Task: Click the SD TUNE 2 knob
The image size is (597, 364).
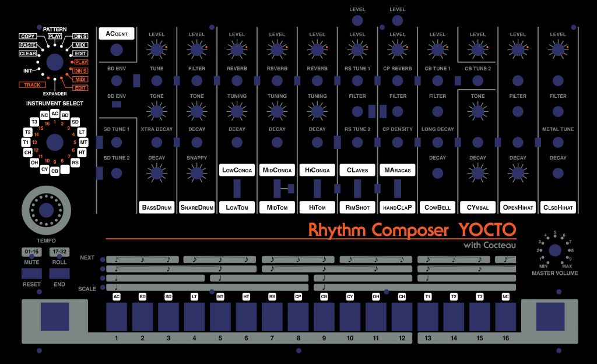Action: coord(117,173)
